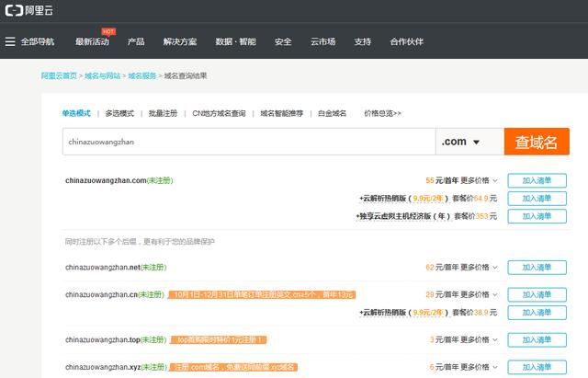Viewport: 588px width, 378px height.
Task: Add the 353元 云虚拟主机 package to the list
Action: tap(537, 216)
